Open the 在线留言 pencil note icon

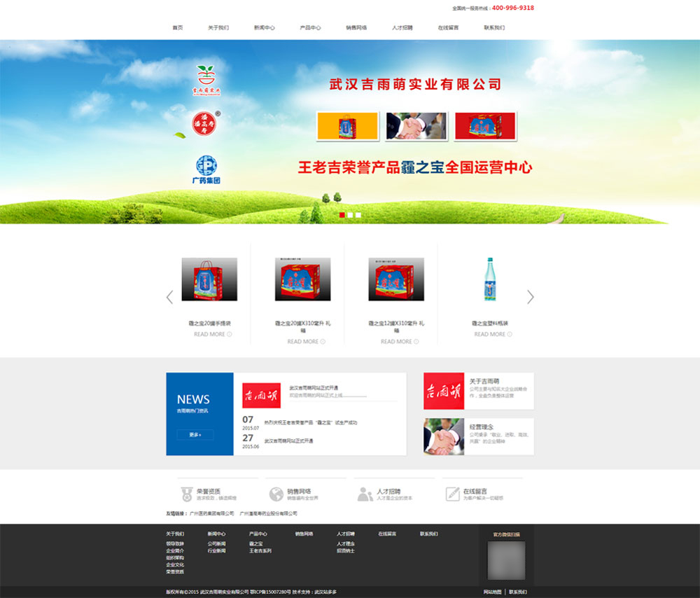(x=453, y=494)
